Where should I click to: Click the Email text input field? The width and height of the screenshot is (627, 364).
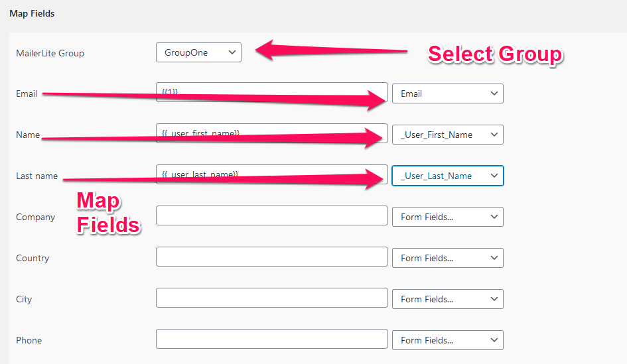click(272, 92)
